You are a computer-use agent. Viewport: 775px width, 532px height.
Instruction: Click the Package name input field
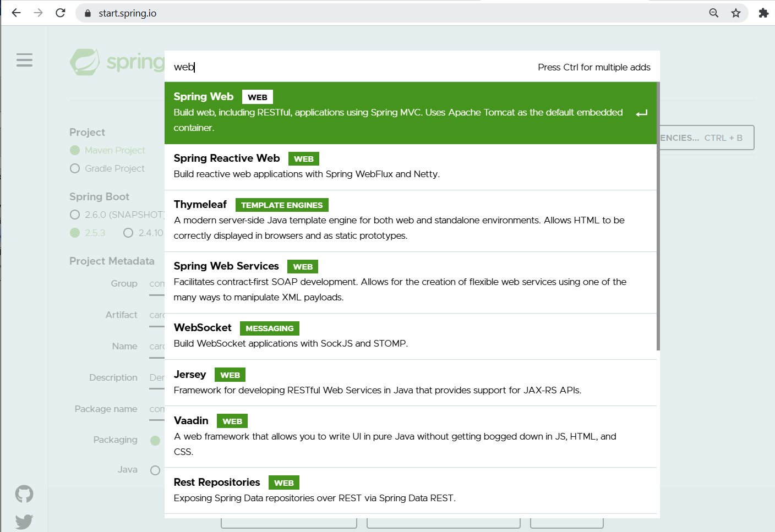coord(157,410)
